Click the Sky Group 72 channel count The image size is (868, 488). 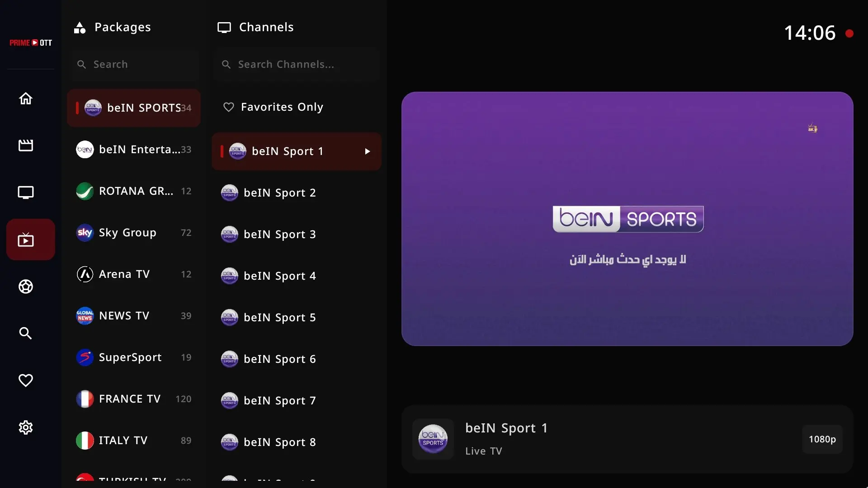[x=186, y=233]
